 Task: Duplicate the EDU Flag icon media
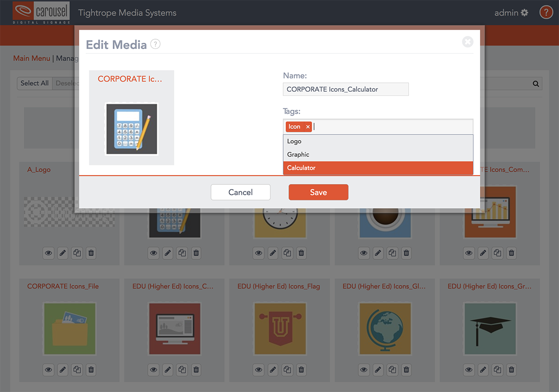[287, 370]
